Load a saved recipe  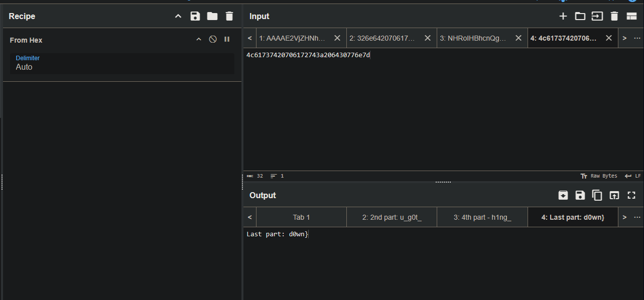(212, 17)
